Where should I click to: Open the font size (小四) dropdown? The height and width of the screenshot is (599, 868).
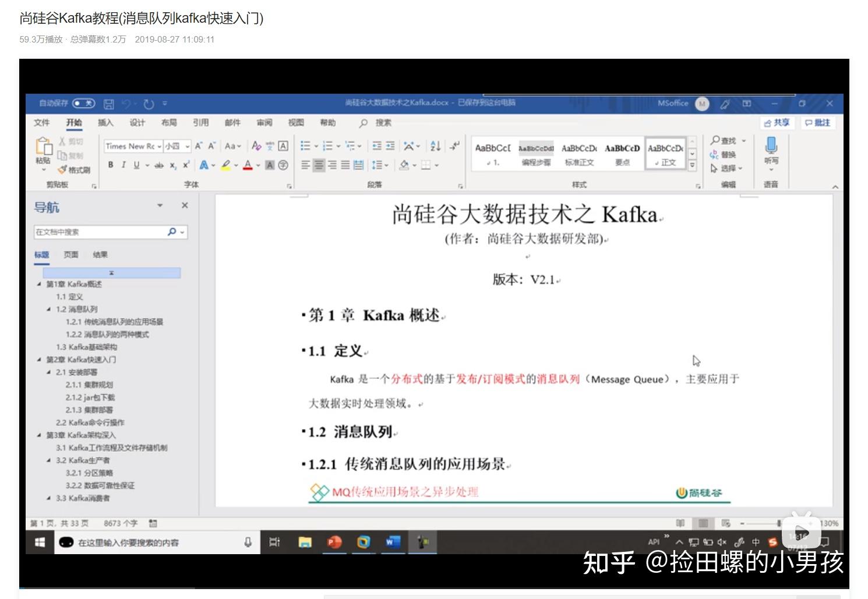click(x=175, y=146)
